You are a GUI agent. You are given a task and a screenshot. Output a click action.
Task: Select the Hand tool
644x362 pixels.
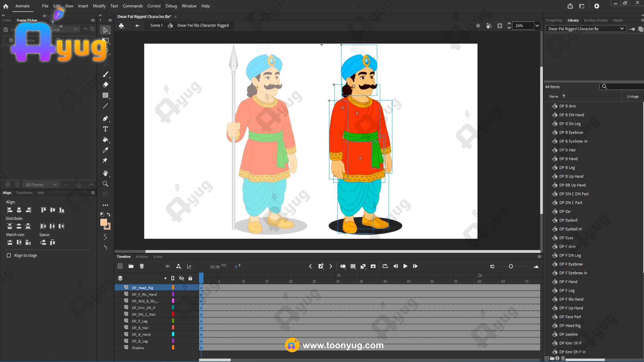(105, 173)
